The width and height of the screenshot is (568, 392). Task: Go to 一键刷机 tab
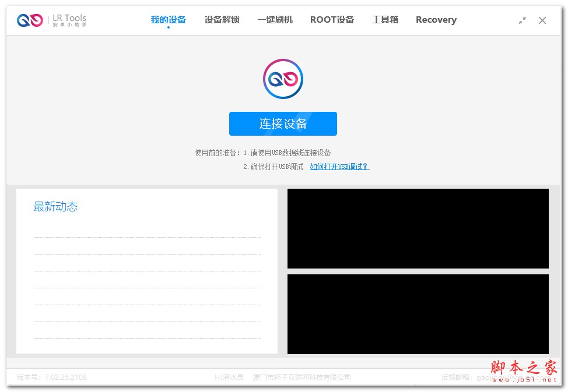coord(275,20)
